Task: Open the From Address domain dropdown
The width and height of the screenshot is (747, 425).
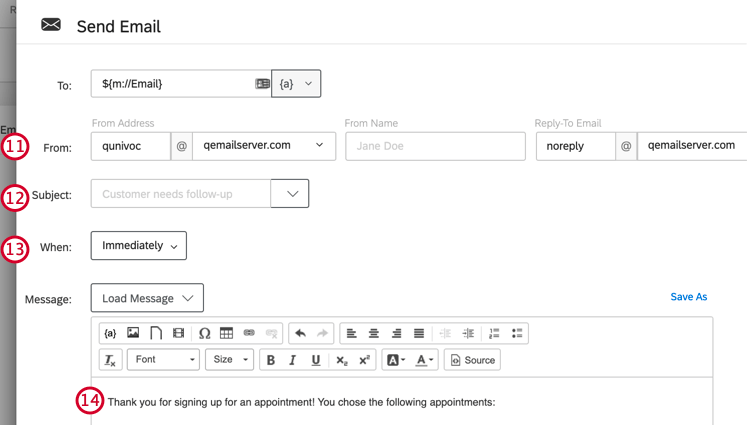Action: click(x=264, y=146)
